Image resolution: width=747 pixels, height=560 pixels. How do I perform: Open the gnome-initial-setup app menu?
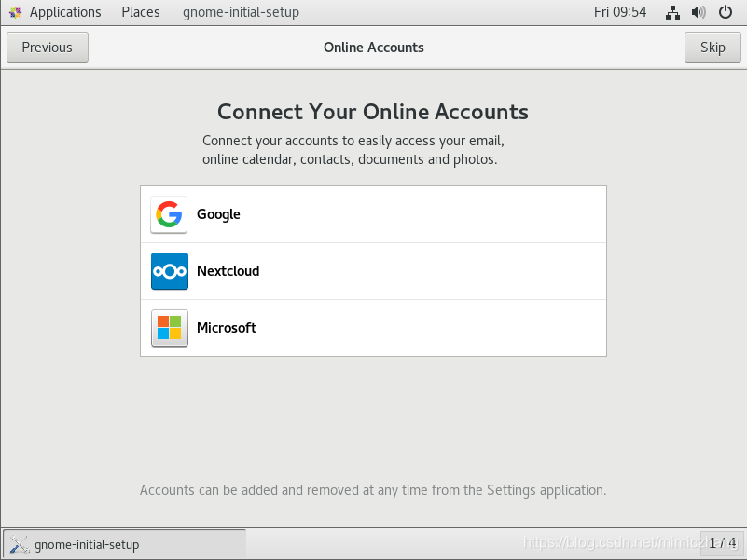point(241,12)
